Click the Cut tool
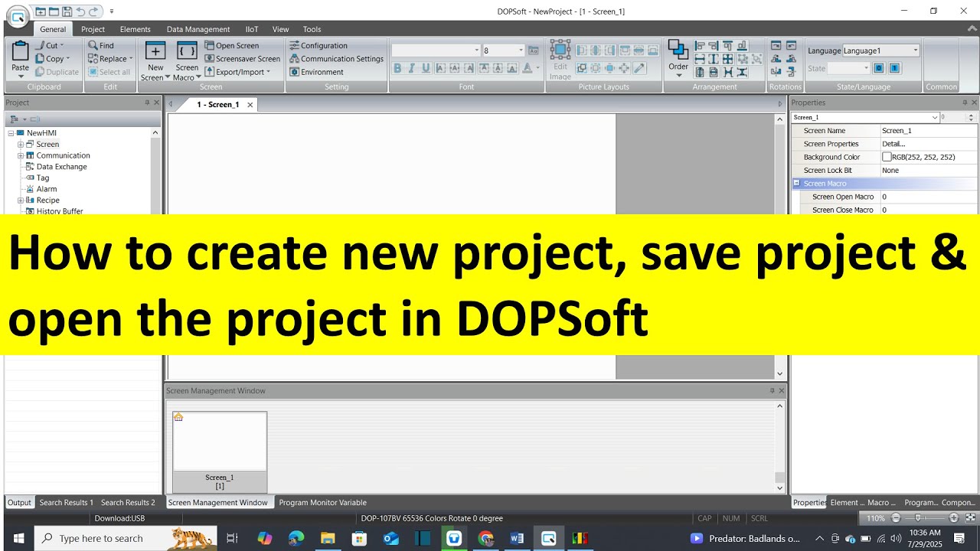Screen dimensions: 980x551 click(51, 45)
